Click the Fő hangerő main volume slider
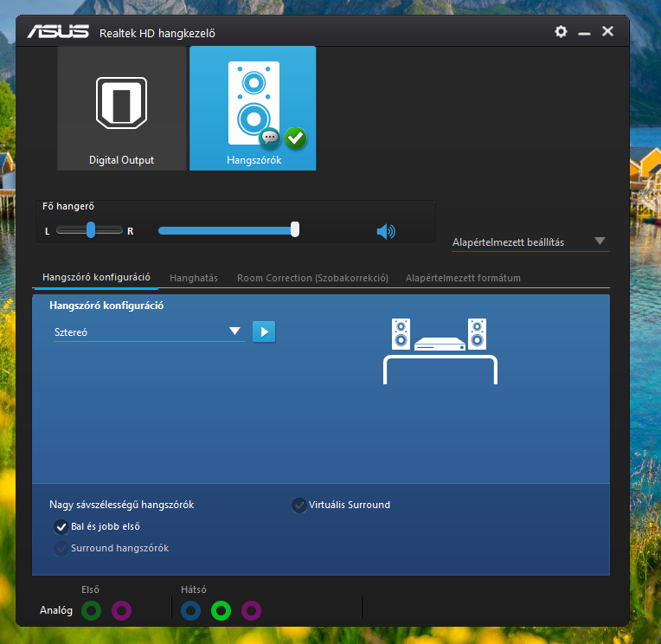 [x=229, y=230]
